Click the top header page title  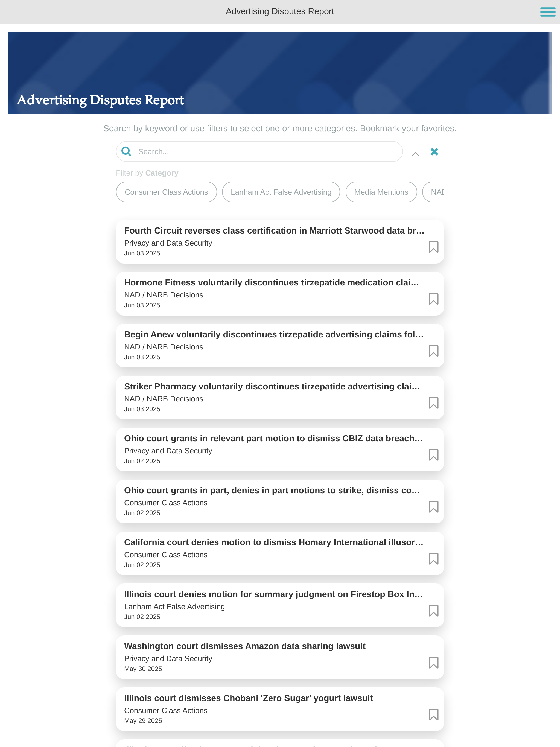[280, 11]
